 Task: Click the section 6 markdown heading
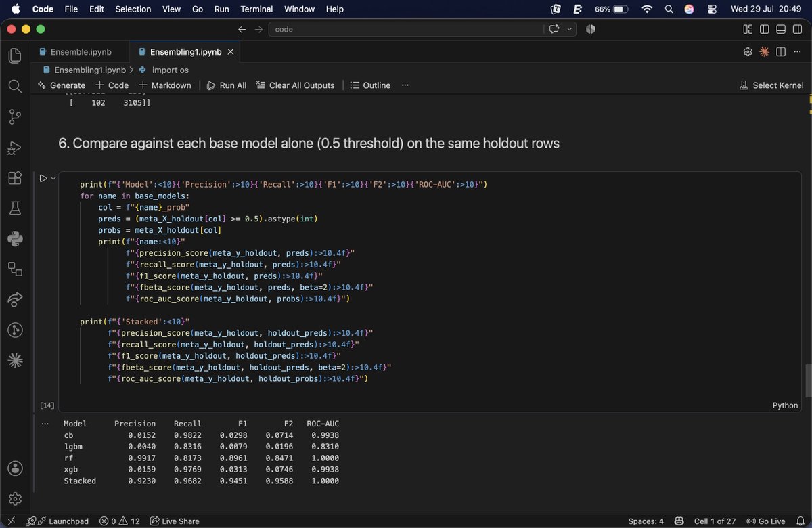click(309, 144)
